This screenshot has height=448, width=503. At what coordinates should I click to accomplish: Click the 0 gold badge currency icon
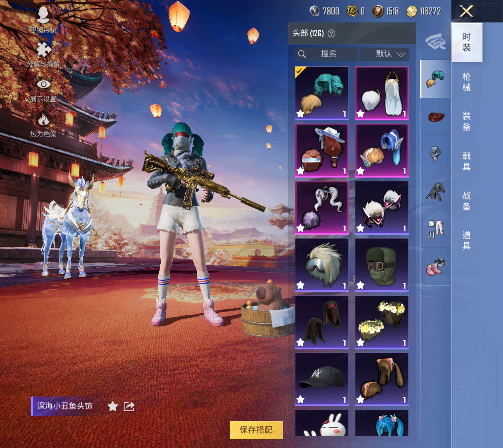pyautogui.click(x=352, y=11)
